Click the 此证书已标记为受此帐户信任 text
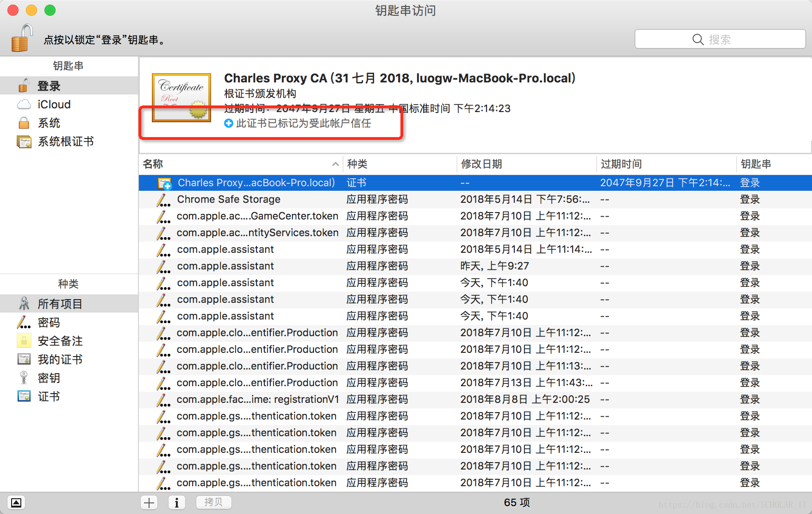 click(304, 123)
